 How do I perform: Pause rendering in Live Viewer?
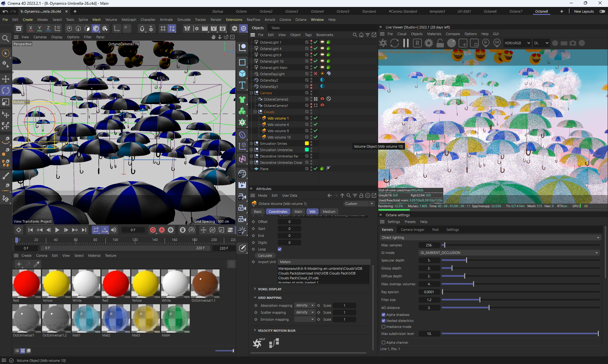[406, 43]
